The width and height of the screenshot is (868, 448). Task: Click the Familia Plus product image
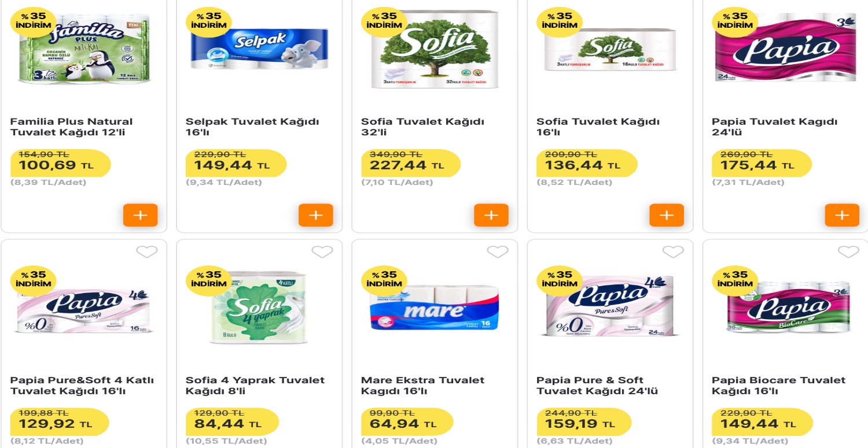coord(83,49)
